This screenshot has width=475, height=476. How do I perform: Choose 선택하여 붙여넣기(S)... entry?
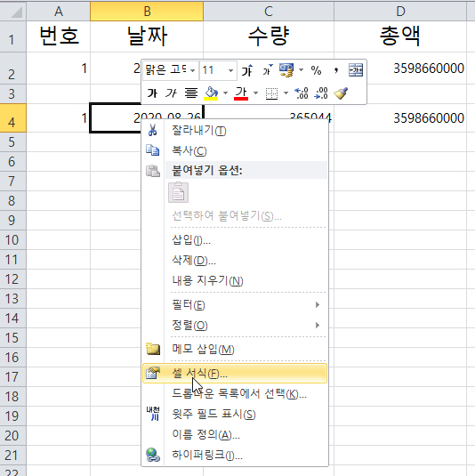[235, 216]
